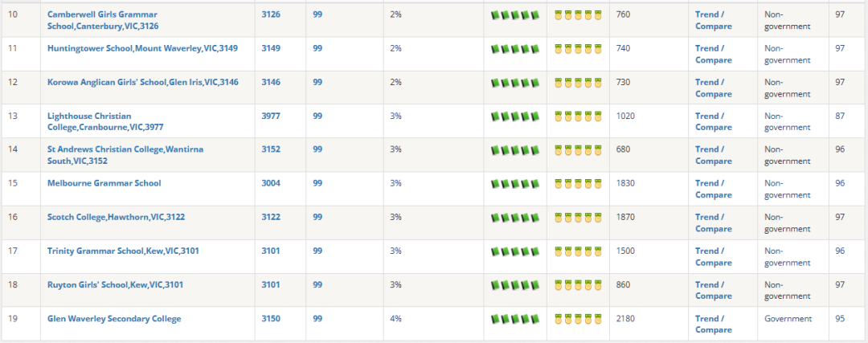Click Trend / Compare for Scotch College
The image size is (868, 343).
pos(714,223)
